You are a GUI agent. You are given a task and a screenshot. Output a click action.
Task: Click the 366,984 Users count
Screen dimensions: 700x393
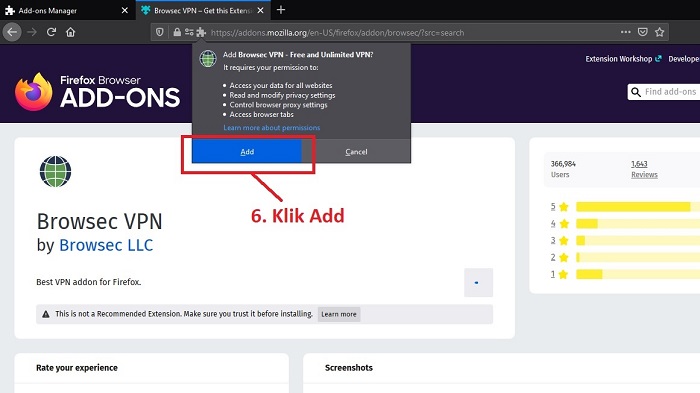[x=563, y=169]
